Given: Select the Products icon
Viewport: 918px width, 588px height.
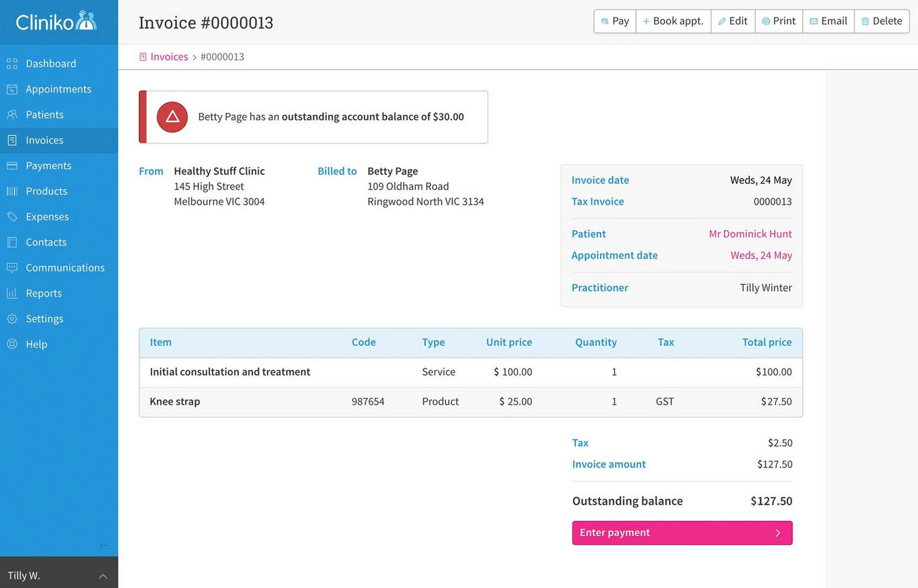Looking at the screenshot, I should tap(12, 191).
